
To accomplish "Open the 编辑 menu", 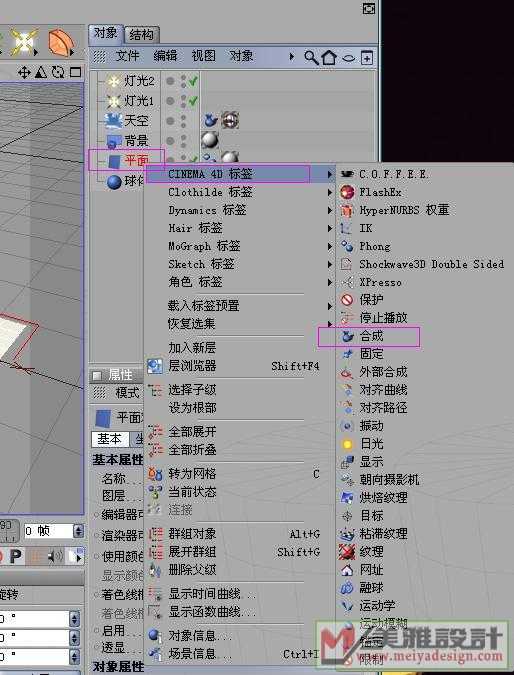I will point(165,56).
